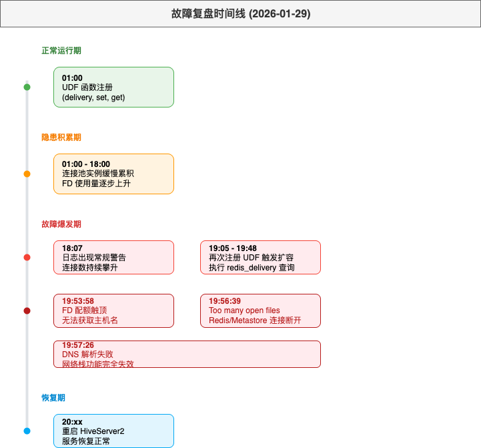Click the "(delivery, set, get)" text line
The width and height of the screenshot is (481, 448).
[x=93, y=97]
